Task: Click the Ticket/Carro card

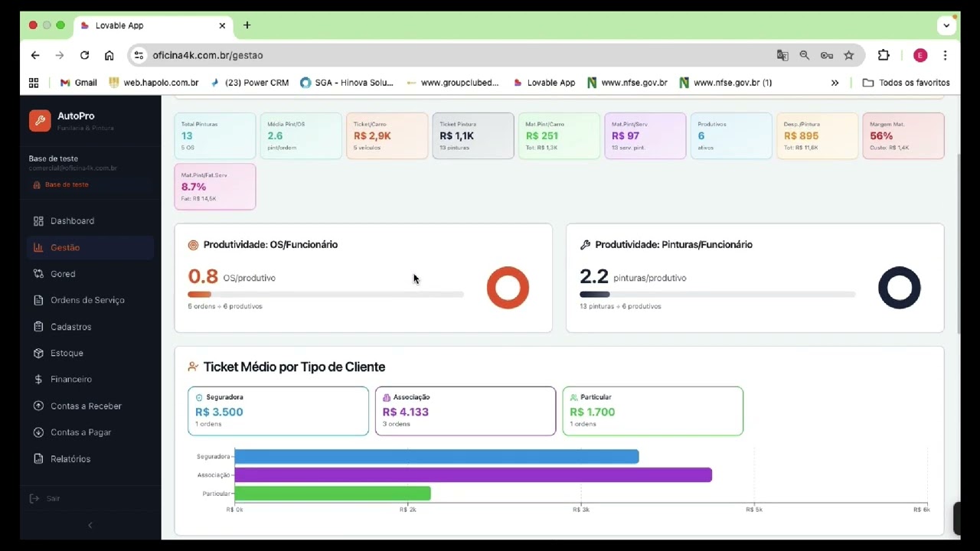Action: pyautogui.click(x=387, y=135)
